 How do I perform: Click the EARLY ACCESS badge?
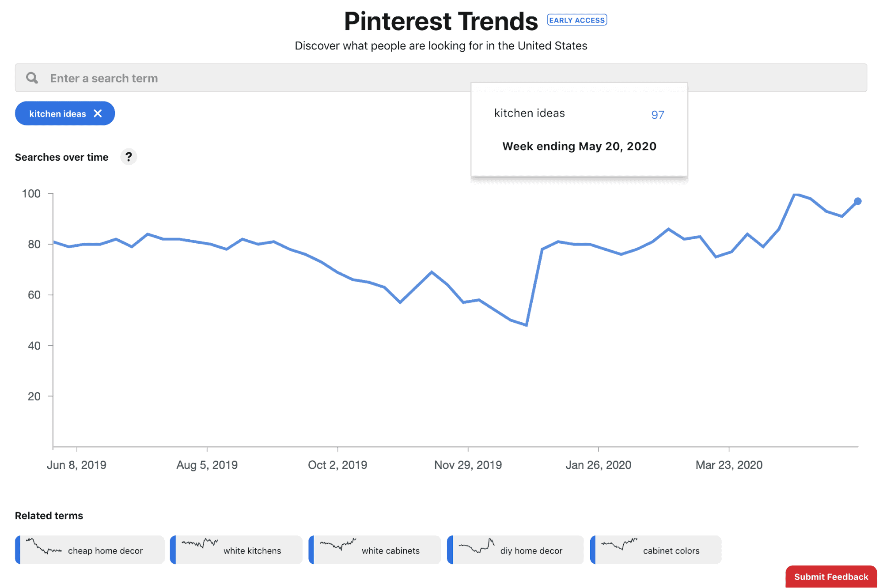tap(576, 20)
